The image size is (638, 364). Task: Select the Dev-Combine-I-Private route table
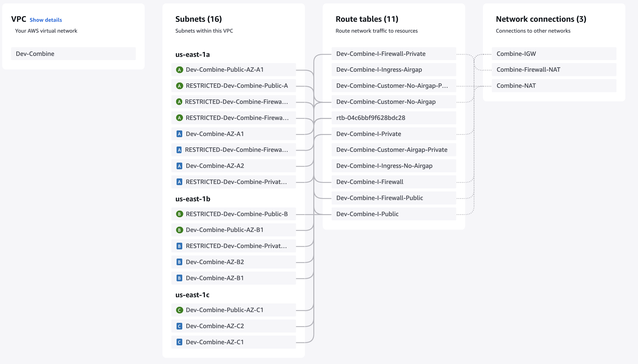pyautogui.click(x=394, y=134)
